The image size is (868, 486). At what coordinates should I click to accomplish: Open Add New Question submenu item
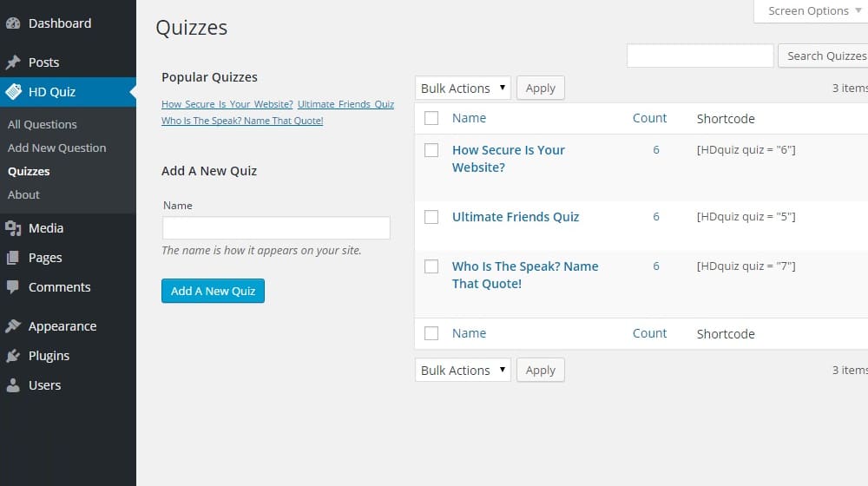pos(57,148)
